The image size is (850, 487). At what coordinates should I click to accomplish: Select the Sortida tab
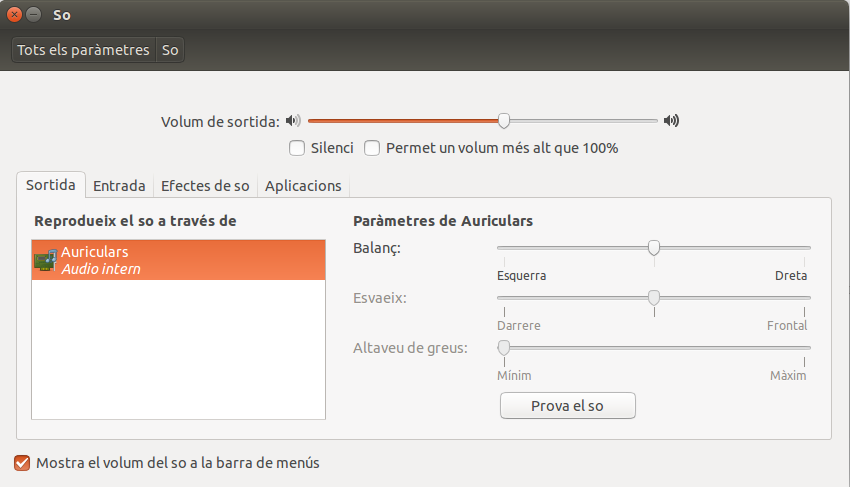point(50,186)
